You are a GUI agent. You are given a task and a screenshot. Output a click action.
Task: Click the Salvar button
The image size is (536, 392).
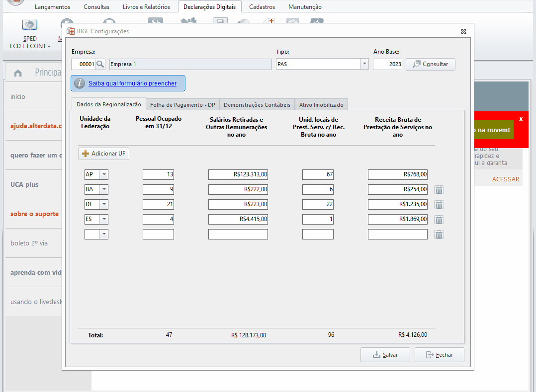pyautogui.click(x=385, y=355)
